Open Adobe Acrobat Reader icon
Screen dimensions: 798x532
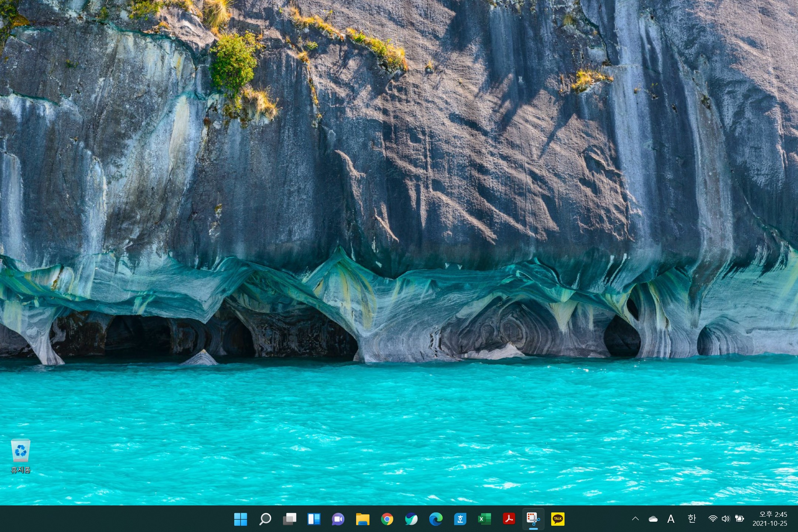[x=509, y=519]
